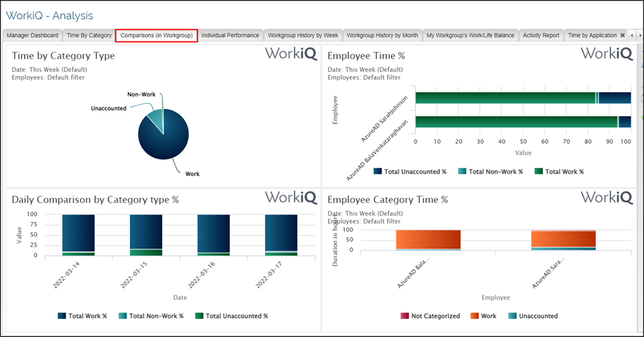
Task: Switch to Time By Category tab
Action: [x=89, y=36]
